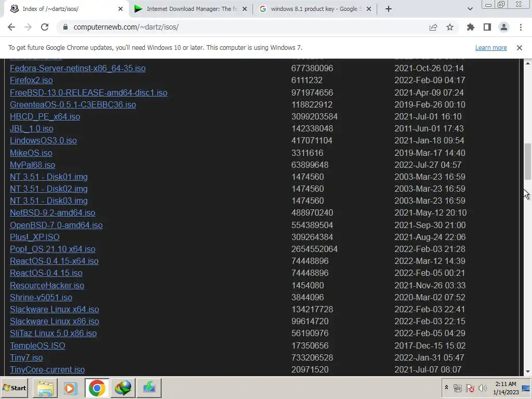Download Shrine-v5051.iso

coord(41,297)
